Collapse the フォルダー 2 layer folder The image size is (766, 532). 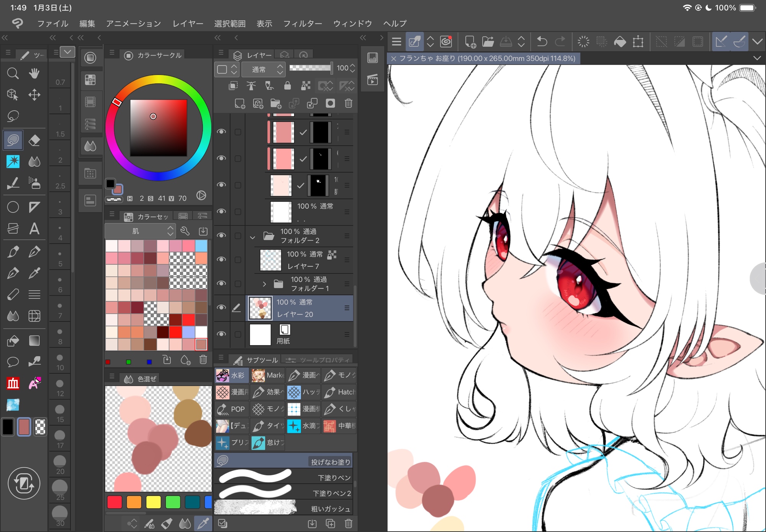coord(252,237)
